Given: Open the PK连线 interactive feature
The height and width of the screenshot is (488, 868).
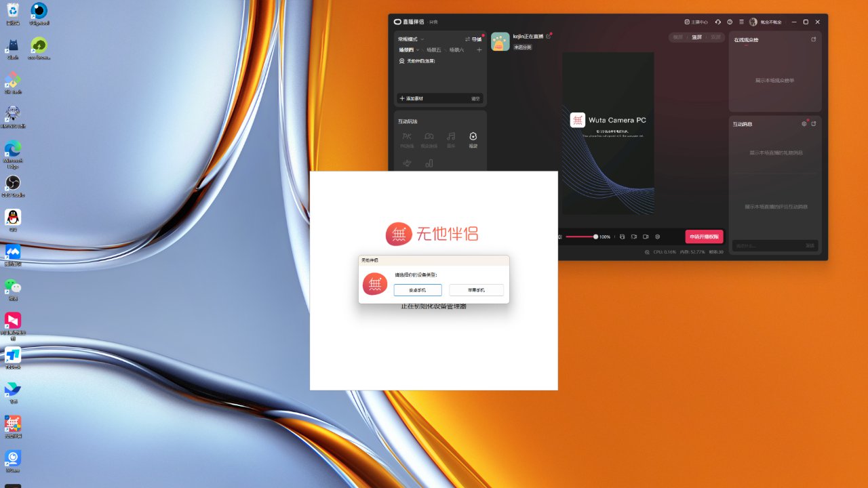Looking at the screenshot, I should pos(407,140).
